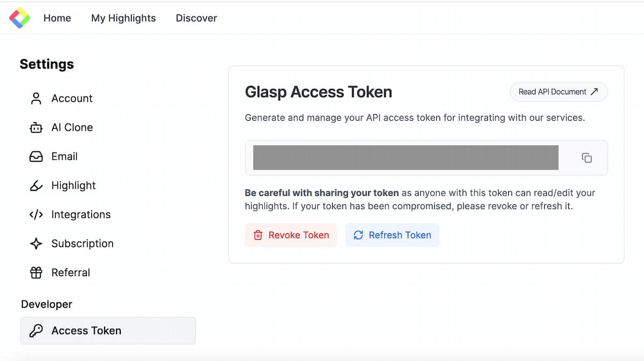644x361 pixels.
Task: Click the Highlight pen icon
Action: click(x=36, y=185)
